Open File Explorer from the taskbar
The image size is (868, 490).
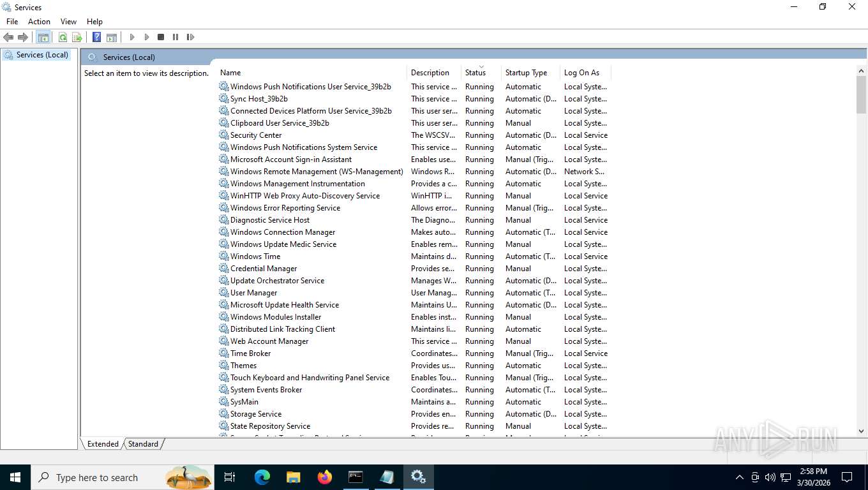(x=293, y=477)
